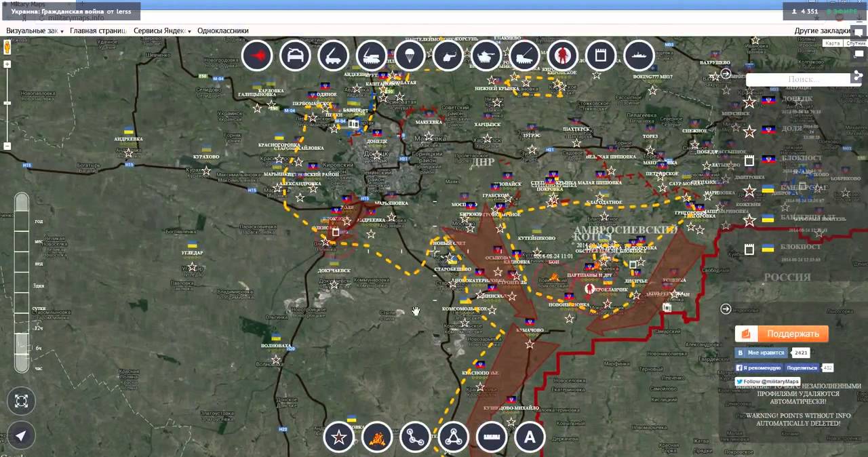This screenshot has width=868, height=457.
Task: Set timeline to 12ч segment
Action: [x=39, y=328]
